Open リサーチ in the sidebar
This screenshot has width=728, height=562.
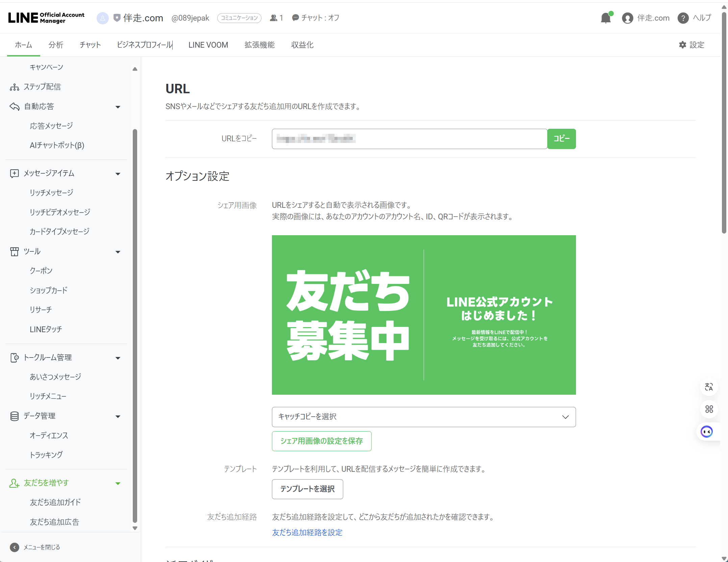[41, 310]
